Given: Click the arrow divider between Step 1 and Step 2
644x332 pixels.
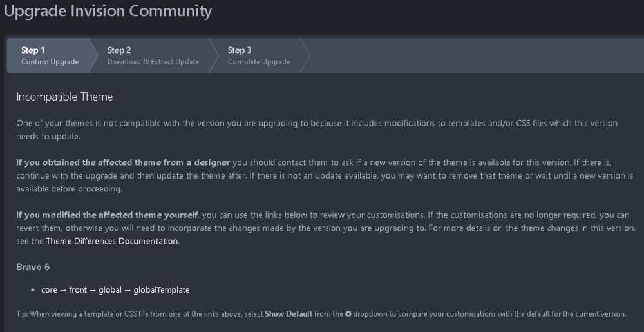Looking at the screenshot, I should coord(95,55).
